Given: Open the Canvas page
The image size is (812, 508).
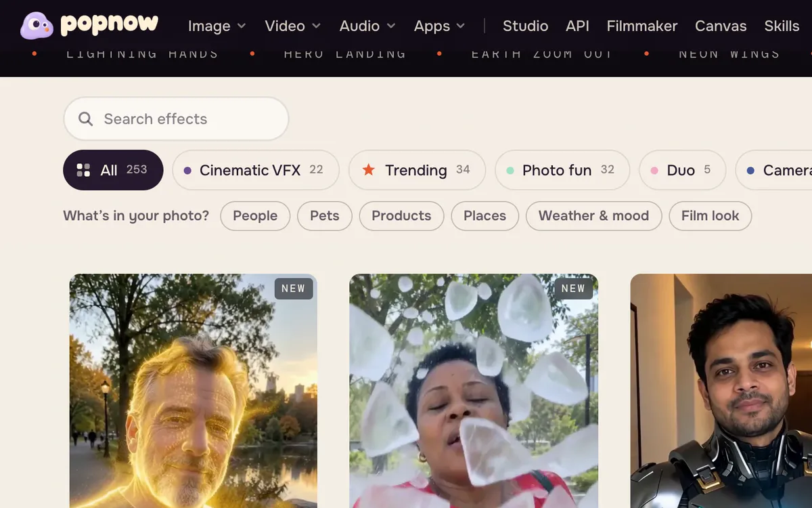Looking at the screenshot, I should (x=721, y=26).
